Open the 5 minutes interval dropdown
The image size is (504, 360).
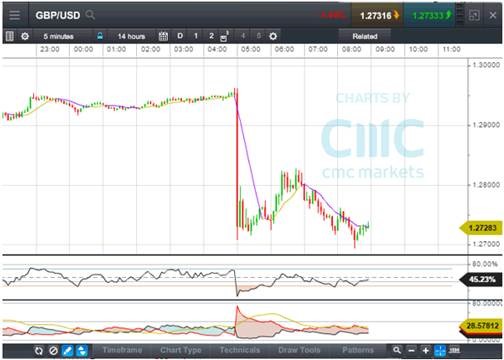click(x=59, y=36)
